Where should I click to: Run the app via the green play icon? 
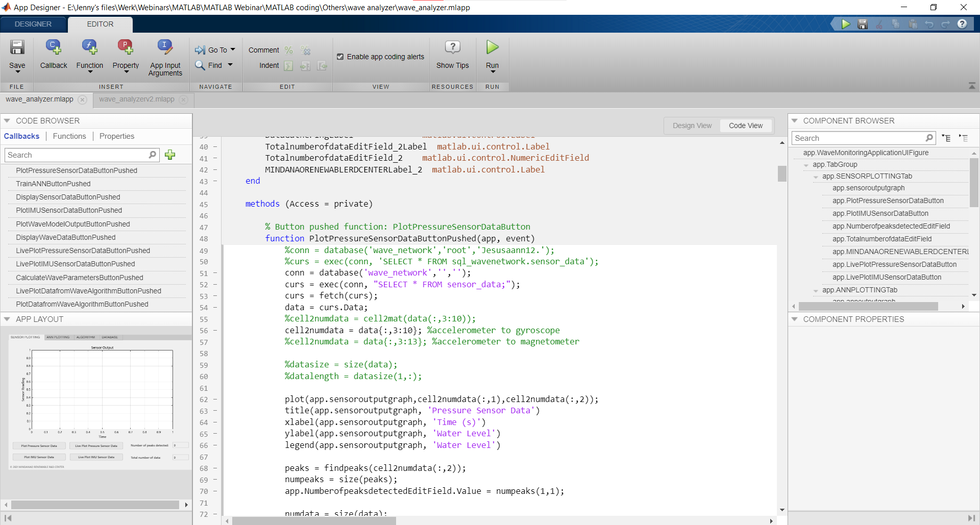[492, 47]
